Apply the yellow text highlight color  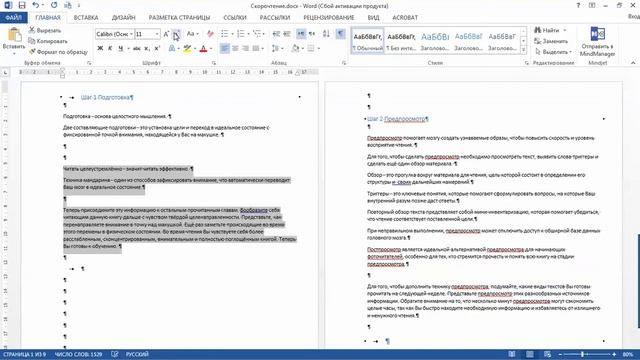187,49
